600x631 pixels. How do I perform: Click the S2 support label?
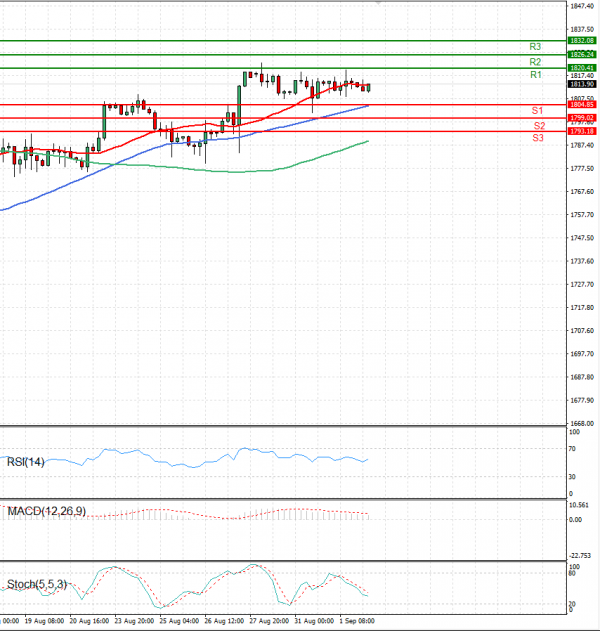(x=539, y=126)
